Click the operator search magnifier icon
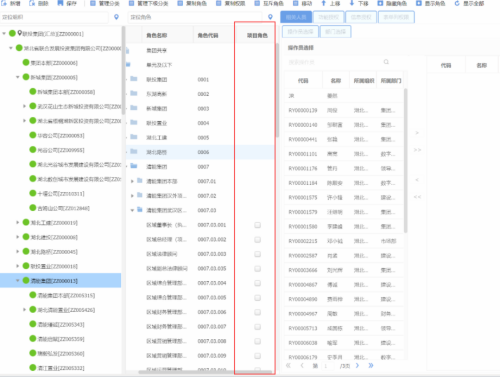The width and height of the screenshot is (500, 377). click(x=386, y=62)
